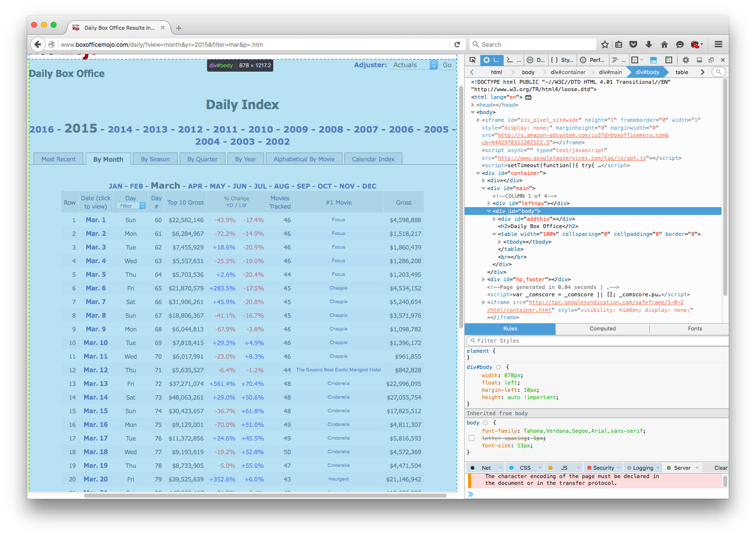Image resolution: width=756 pixels, height=538 pixels.
Task: Expand the tbody node
Action: point(500,242)
